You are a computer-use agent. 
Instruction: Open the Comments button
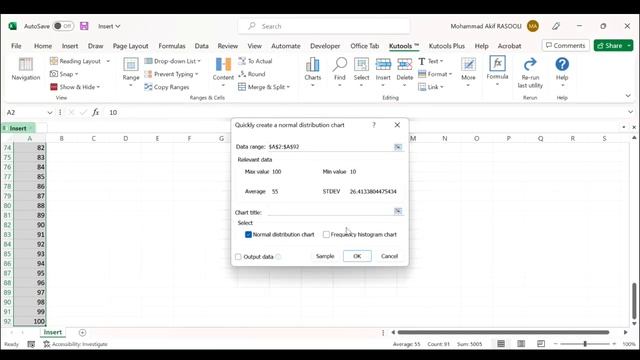[x=565, y=45]
